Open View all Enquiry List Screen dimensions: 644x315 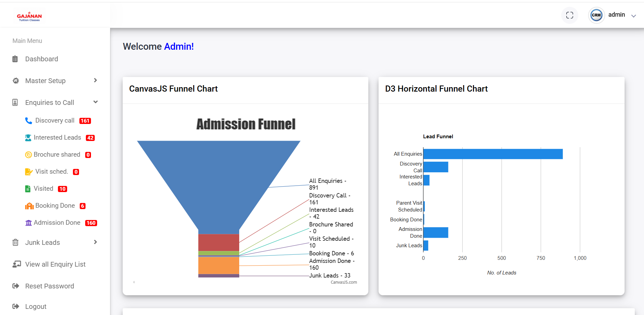(55, 264)
